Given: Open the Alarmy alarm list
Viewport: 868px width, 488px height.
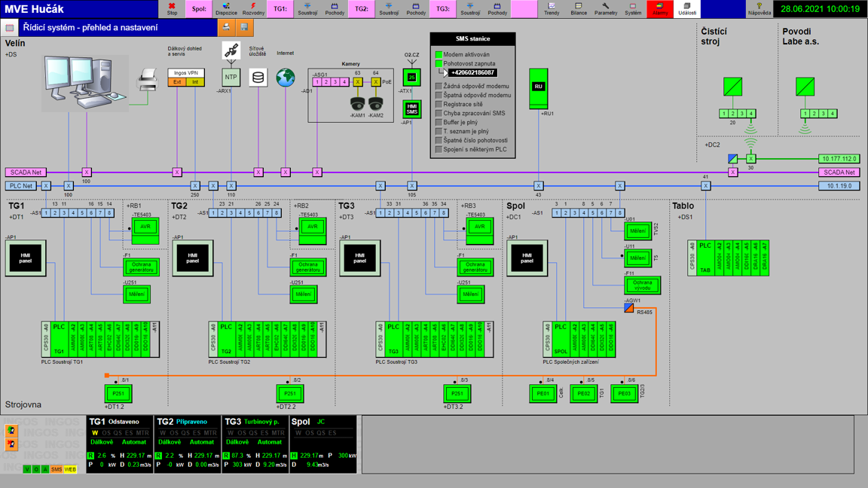Looking at the screenshot, I should (x=659, y=9).
